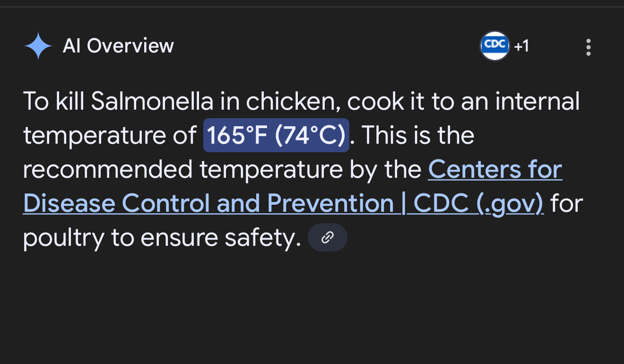
Task: Open the "Centers for" CDC hyperlink text
Action: pos(495,170)
